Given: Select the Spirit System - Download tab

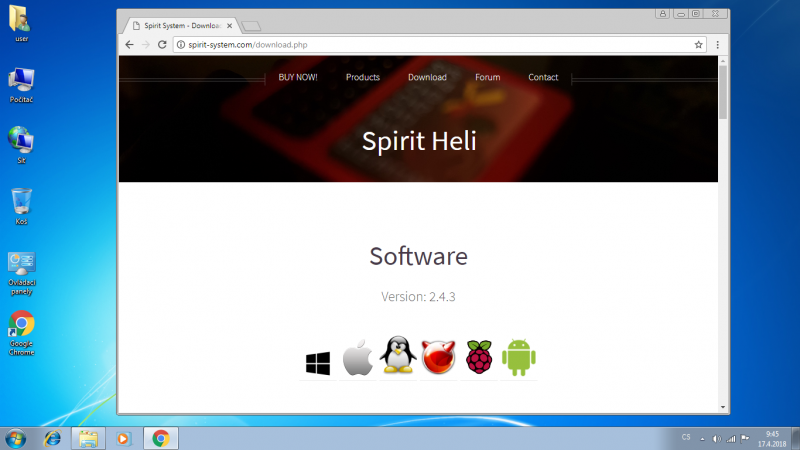Looking at the screenshot, I should [x=181, y=26].
